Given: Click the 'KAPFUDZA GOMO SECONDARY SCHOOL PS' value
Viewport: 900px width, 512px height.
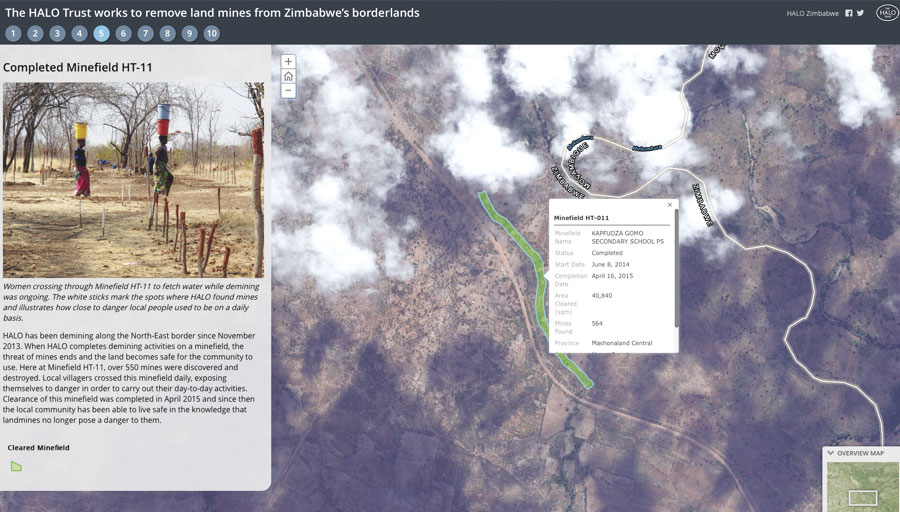Looking at the screenshot, I should (x=627, y=238).
